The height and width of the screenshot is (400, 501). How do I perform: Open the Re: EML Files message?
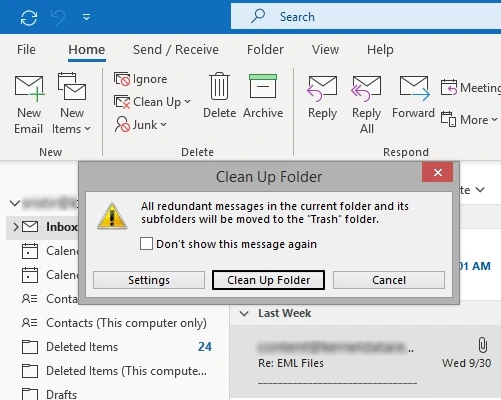coord(365,362)
